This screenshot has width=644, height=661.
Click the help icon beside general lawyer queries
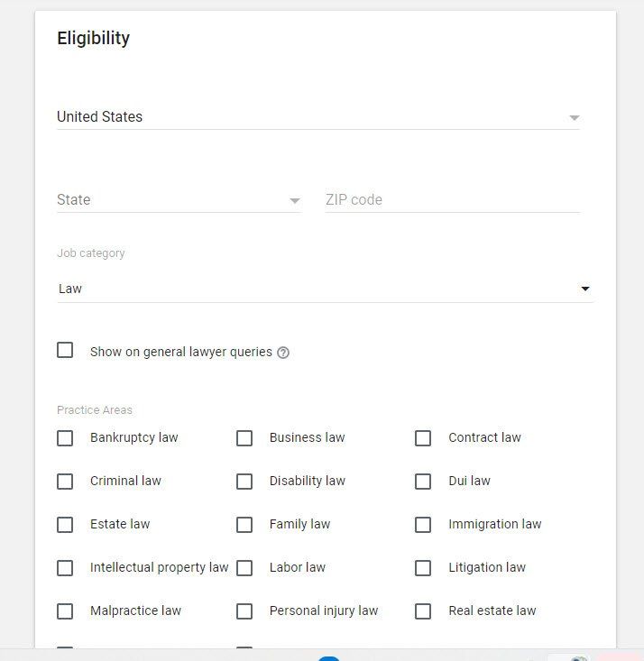[283, 353]
